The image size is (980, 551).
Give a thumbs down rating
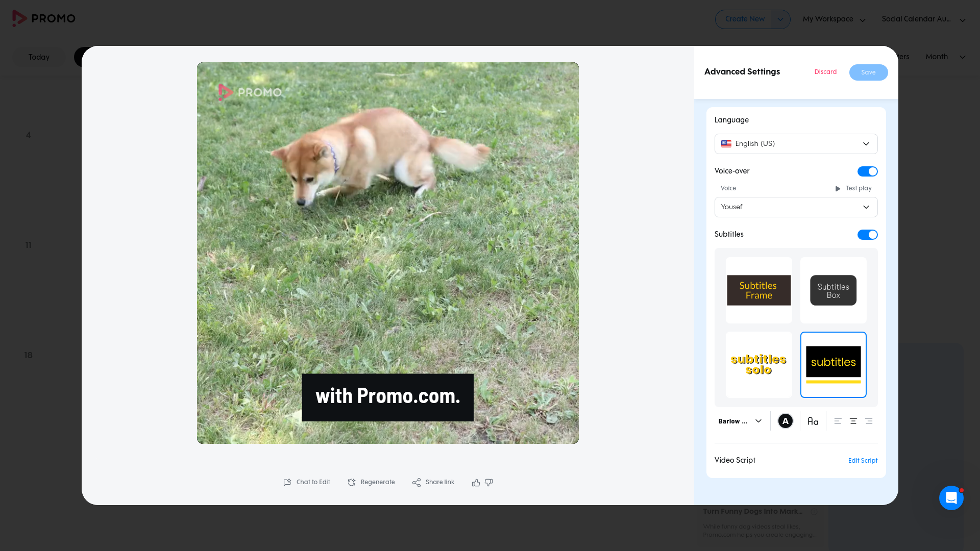[488, 482]
